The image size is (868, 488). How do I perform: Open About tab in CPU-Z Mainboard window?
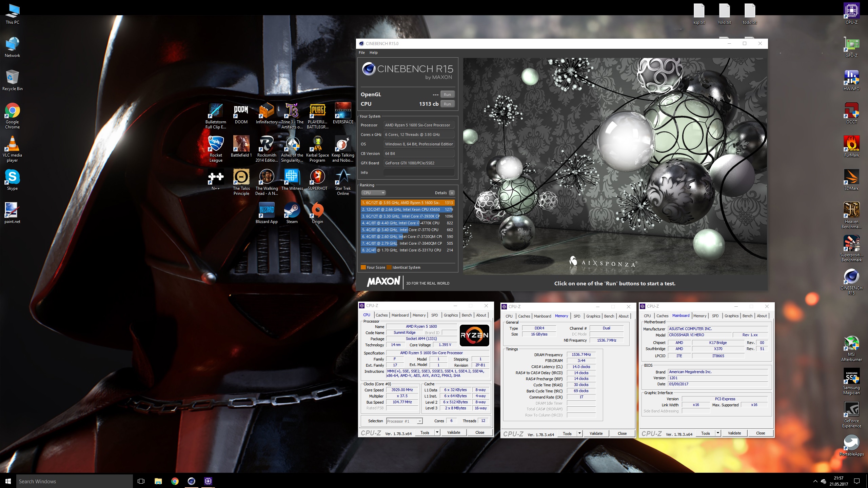tap(762, 316)
